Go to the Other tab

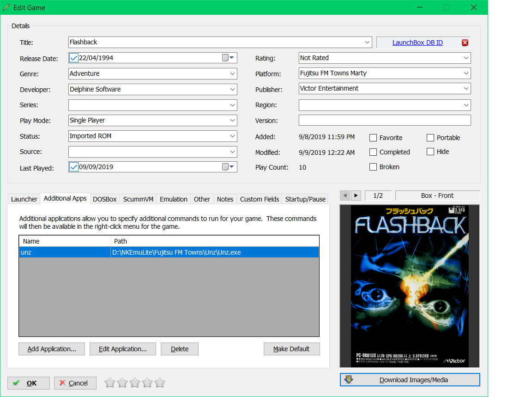202,199
